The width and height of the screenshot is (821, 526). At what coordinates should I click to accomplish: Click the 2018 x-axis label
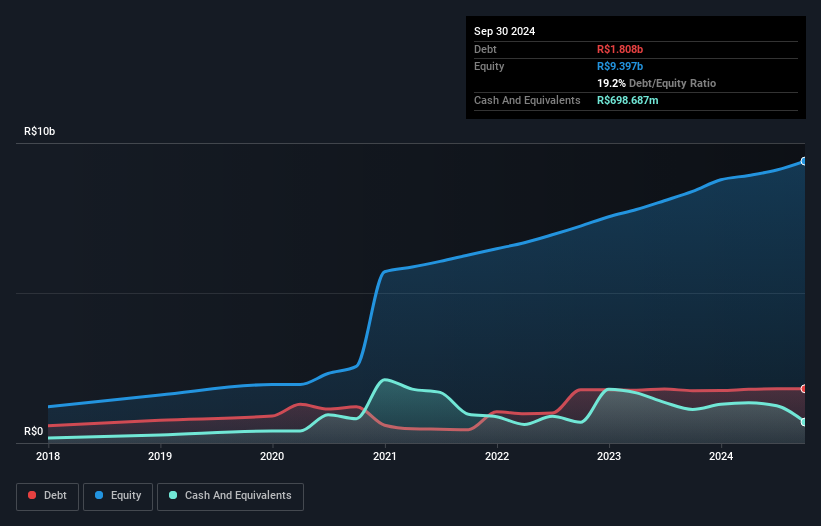48,456
